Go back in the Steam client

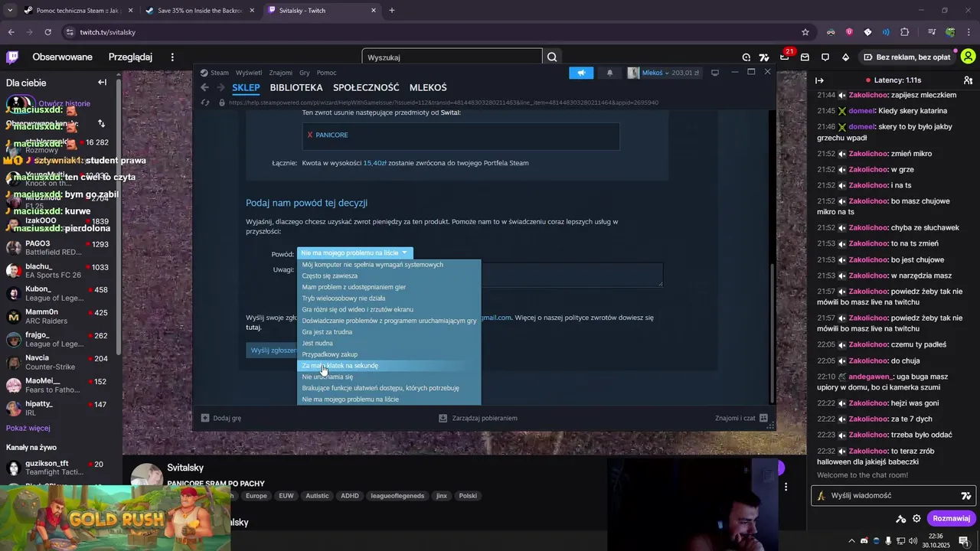point(204,87)
